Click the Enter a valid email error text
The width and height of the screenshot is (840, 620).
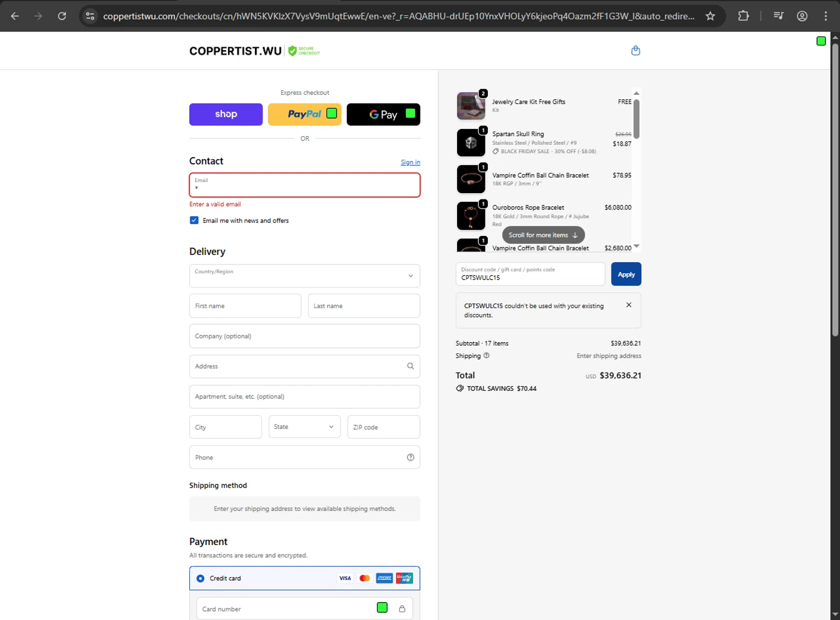pos(215,204)
